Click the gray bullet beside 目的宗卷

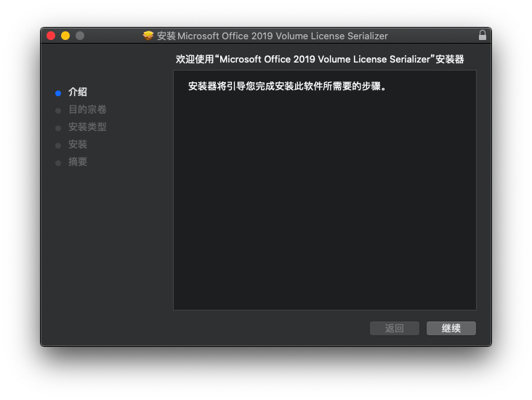[58, 111]
